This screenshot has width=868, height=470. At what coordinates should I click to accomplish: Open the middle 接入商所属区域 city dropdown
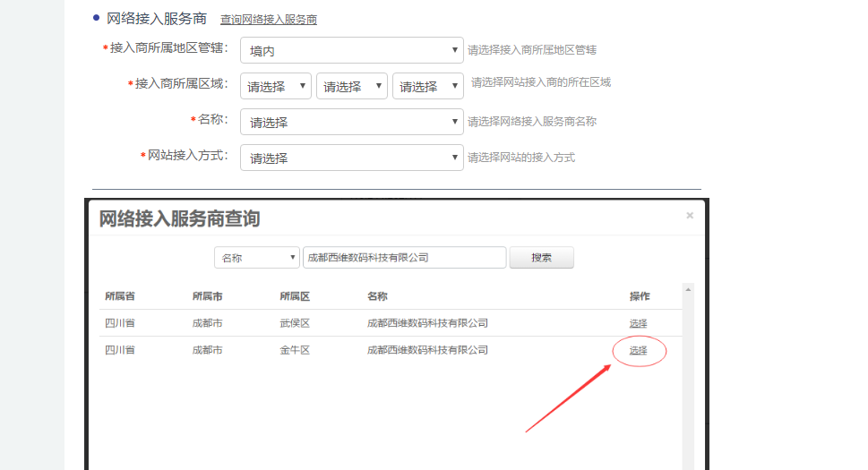[351, 87]
